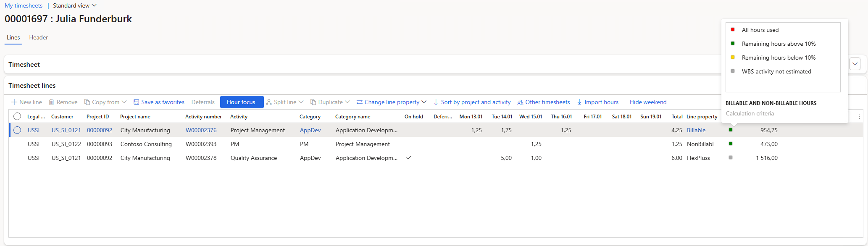Click the Remove trash icon
The width and height of the screenshot is (868, 246).
click(51, 102)
